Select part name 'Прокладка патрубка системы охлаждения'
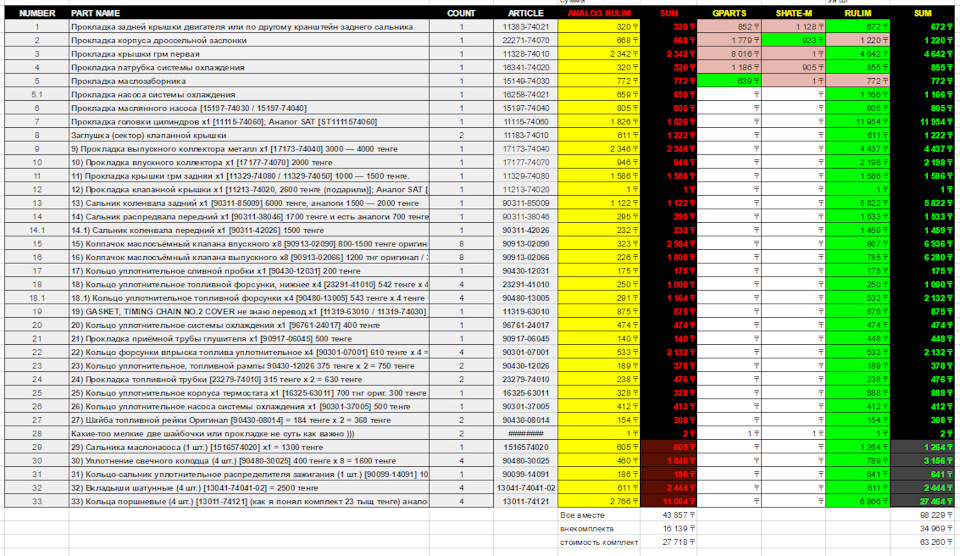Image resolution: width=960 pixels, height=556 pixels. pyautogui.click(x=249, y=67)
